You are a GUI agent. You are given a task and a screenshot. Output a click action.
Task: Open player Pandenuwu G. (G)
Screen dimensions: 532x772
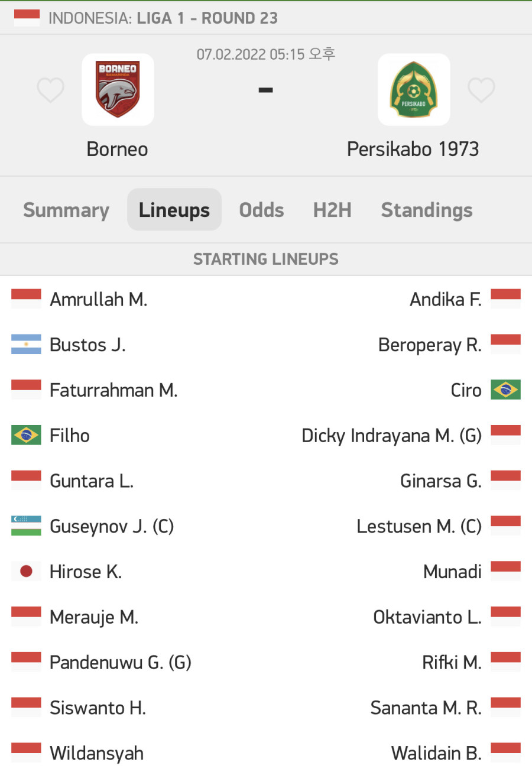tap(121, 662)
